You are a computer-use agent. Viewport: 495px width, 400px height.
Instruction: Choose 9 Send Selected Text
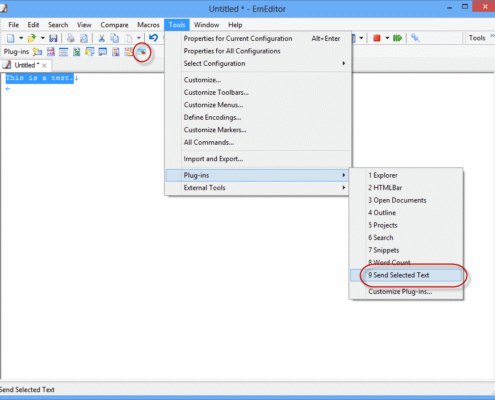[x=406, y=275]
